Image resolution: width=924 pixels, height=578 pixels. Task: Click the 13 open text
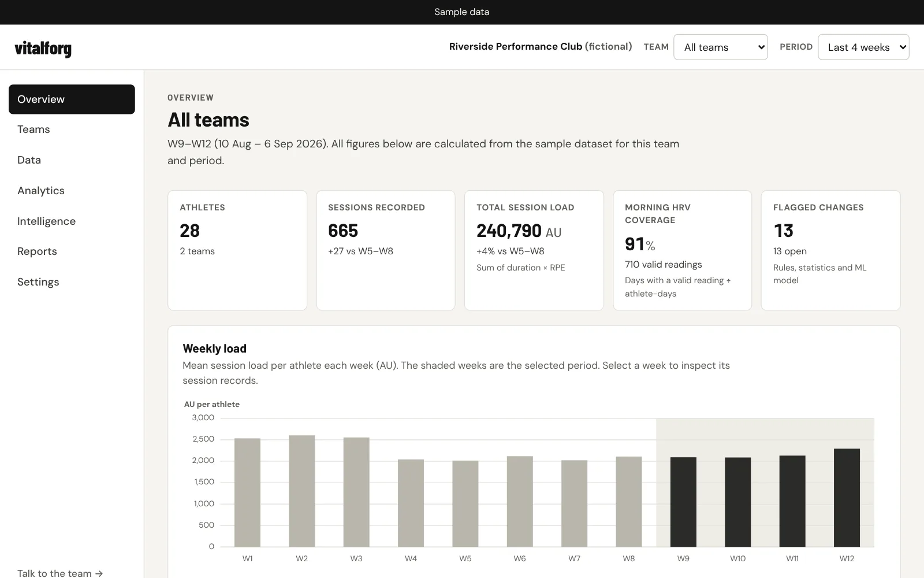[x=790, y=251]
